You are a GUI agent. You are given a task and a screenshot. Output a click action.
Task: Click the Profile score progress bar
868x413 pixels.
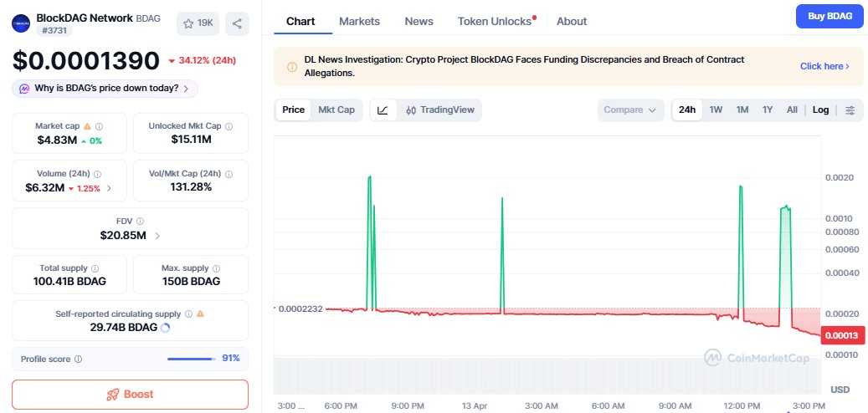(x=192, y=359)
